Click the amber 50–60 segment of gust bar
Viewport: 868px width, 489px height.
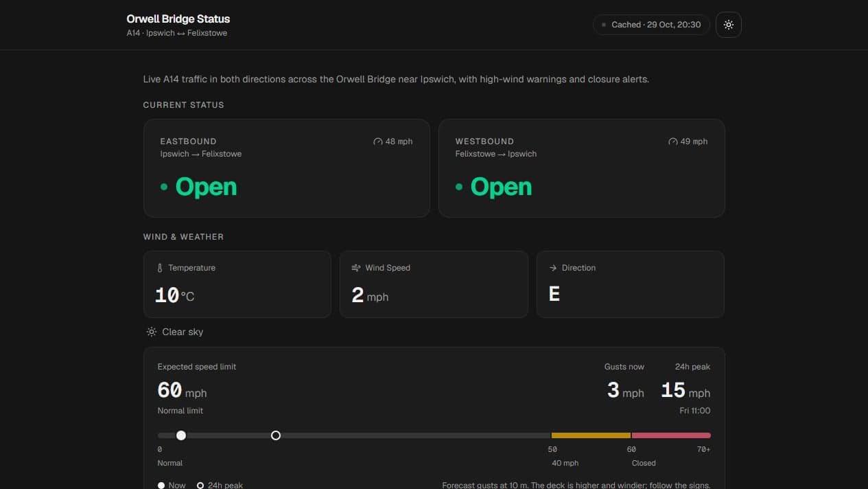pyautogui.click(x=591, y=435)
